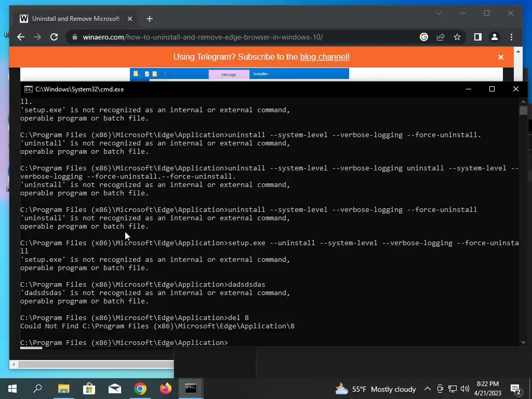Viewport: 532px width, 399px height.
Task: Maximize the Chrome window
Action: pos(487,13)
